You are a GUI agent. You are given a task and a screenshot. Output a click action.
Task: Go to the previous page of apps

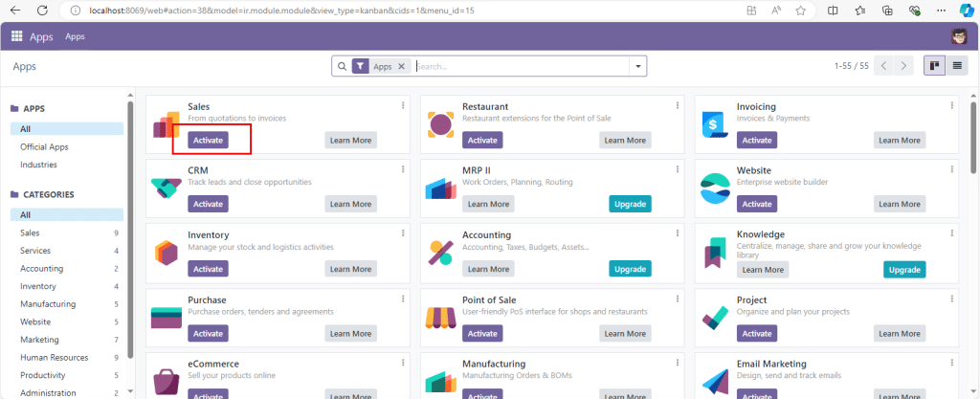click(883, 66)
